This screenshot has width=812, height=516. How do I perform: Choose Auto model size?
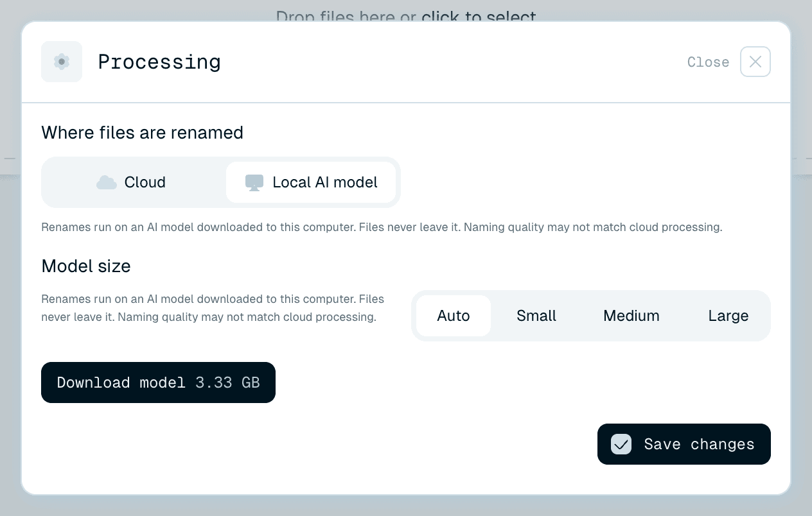454,316
